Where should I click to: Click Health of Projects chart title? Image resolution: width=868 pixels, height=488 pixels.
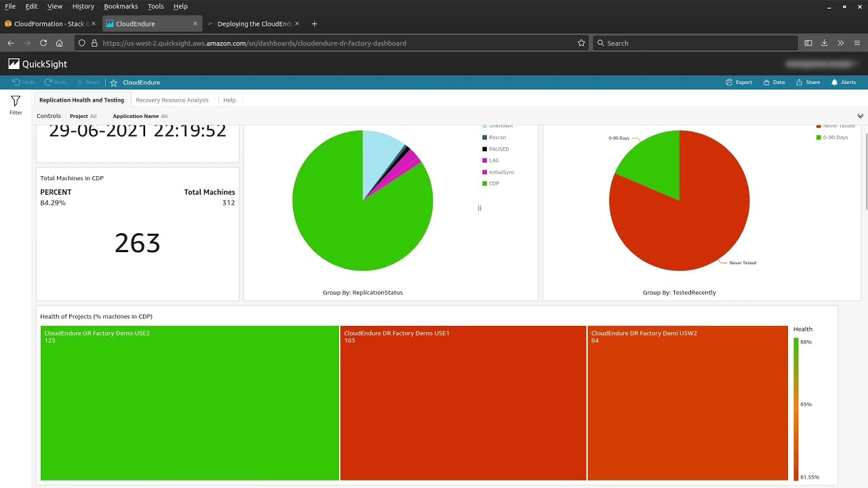click(x=96, y=317)
